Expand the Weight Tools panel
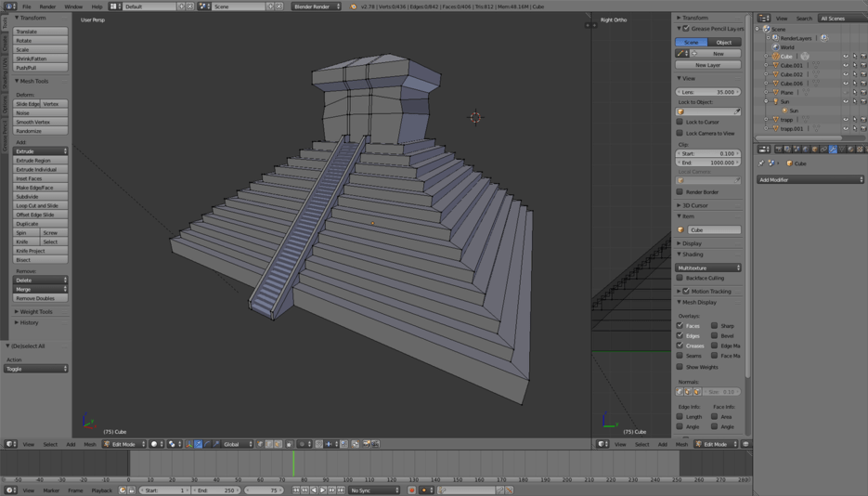Image resolution: width=868 pixels, height=496 pixels. pyautogui.click(x=36, y=312)
